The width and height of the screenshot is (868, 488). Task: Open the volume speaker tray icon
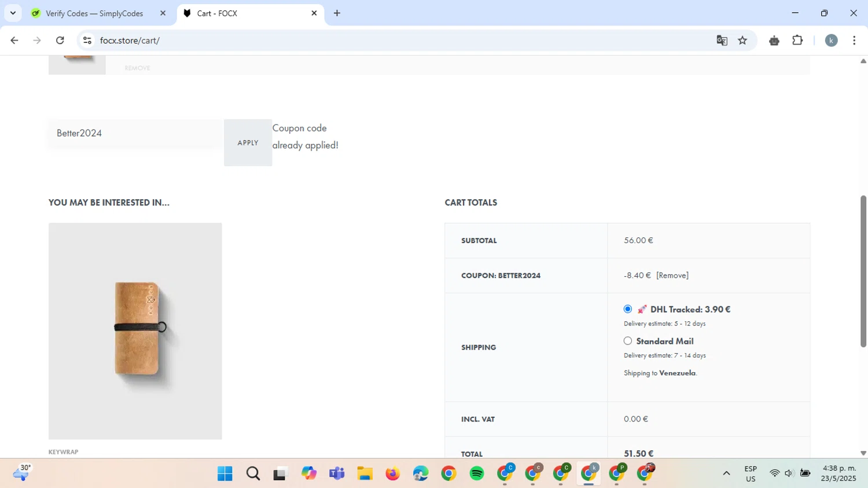click(x=789, y=474)
